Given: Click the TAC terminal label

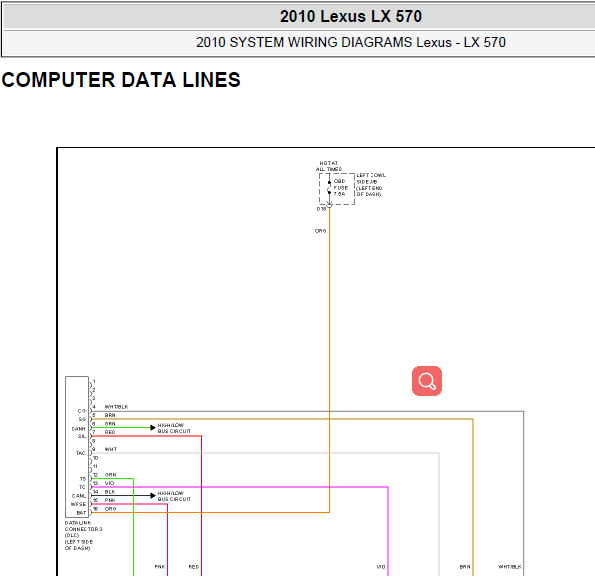Looking at the screenshot, I should pos(81,453).
